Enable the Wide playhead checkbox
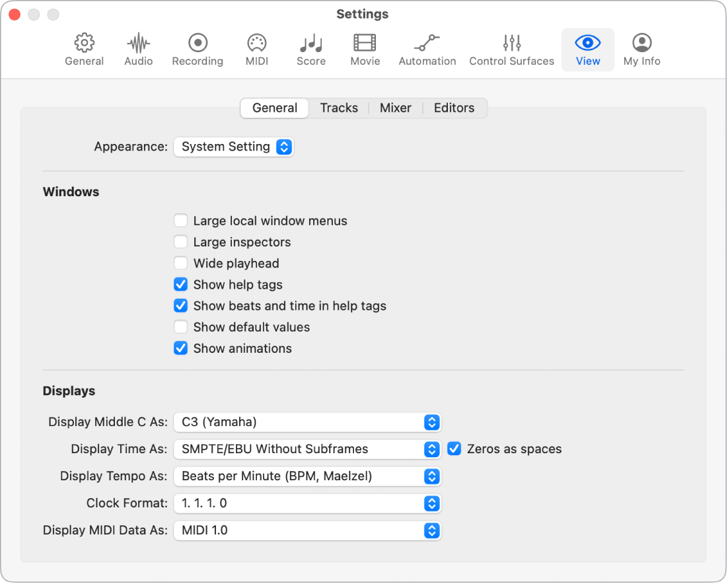 (180, 264)
